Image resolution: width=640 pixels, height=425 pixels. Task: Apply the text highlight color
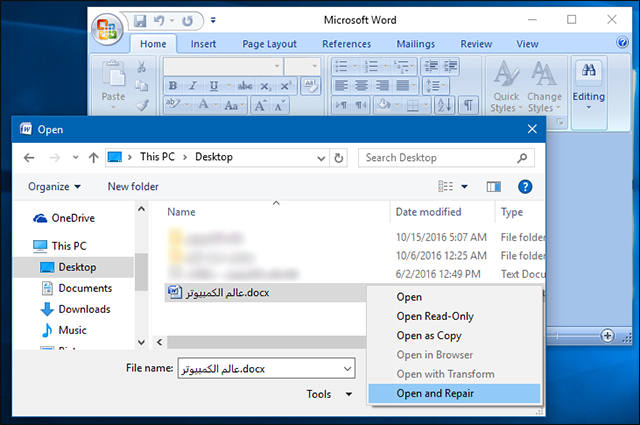[x=173, y=105]
